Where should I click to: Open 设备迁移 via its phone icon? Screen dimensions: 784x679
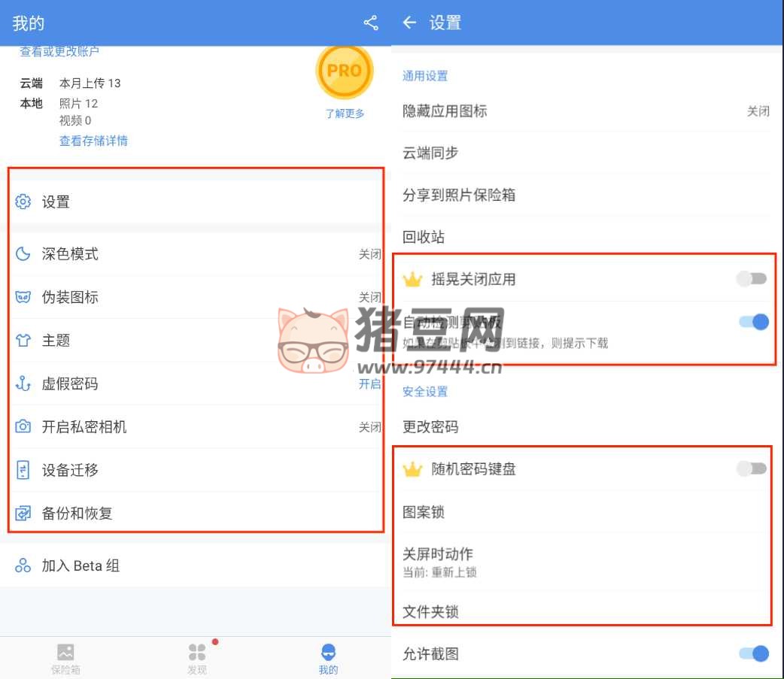point(23,470)
